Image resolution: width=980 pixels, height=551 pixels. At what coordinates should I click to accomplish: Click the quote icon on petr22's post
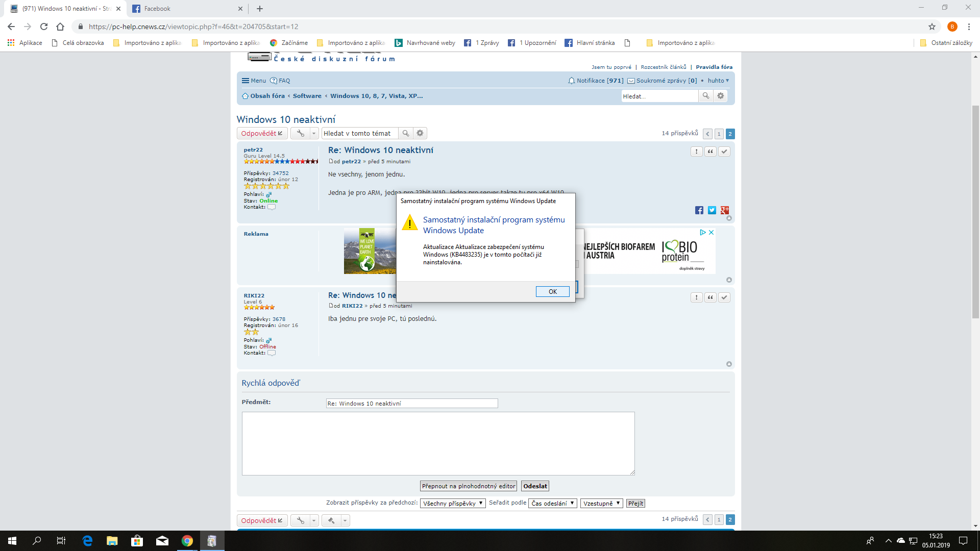[710, 152]
